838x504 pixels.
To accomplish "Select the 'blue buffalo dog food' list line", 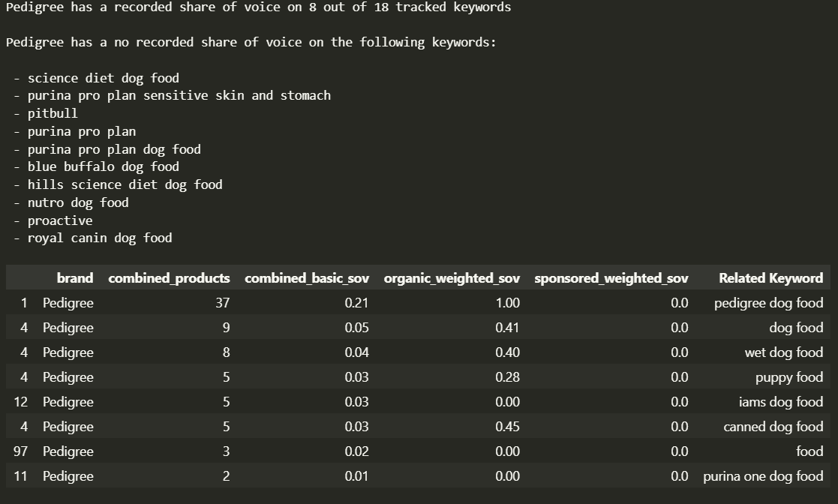I will (x=97, y=166).
